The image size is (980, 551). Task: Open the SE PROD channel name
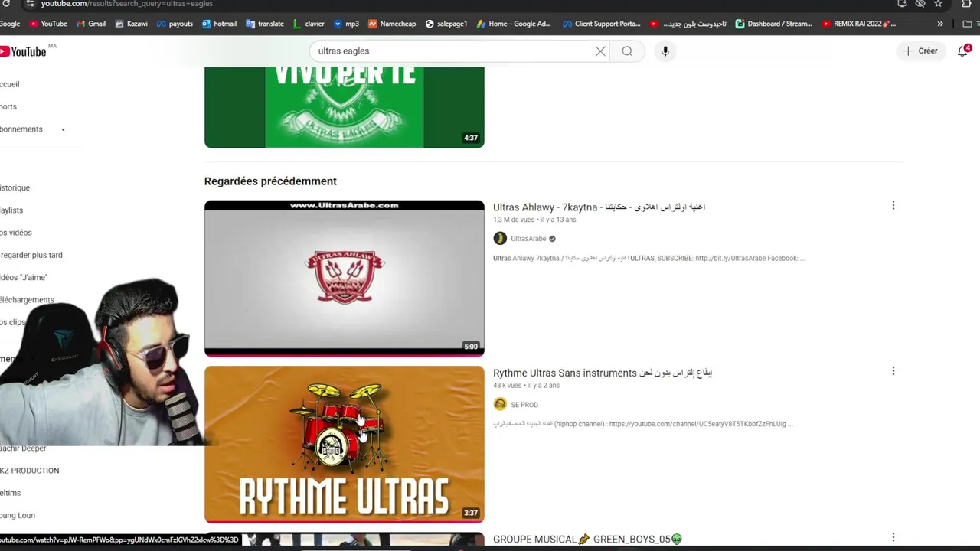524,405
